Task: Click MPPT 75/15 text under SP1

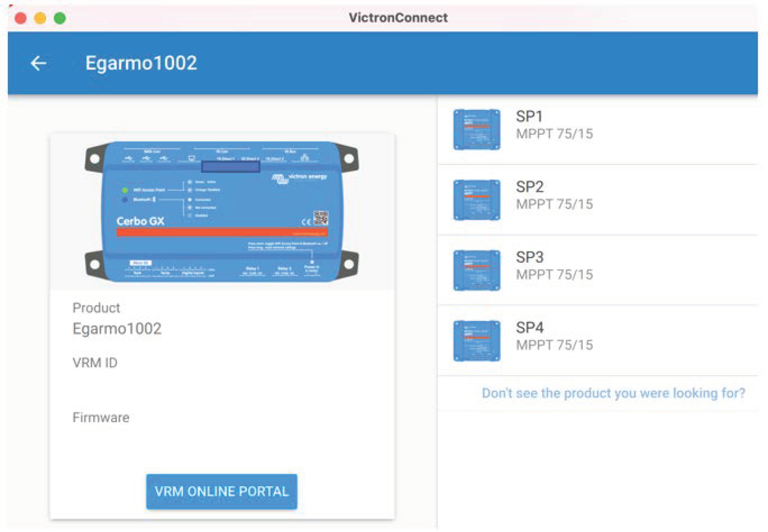Action: [x=554, y=134]
